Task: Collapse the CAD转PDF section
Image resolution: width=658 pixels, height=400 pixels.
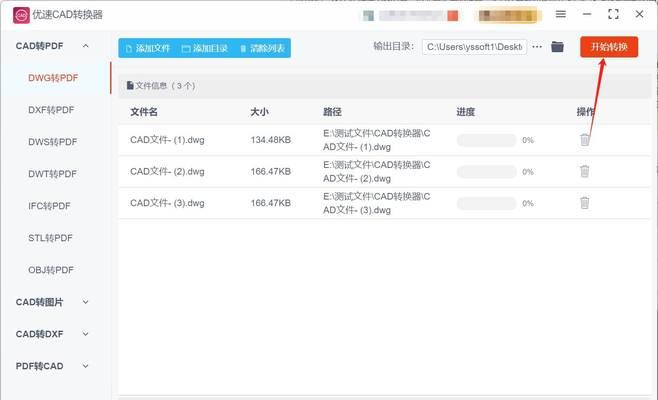Action: tap(86, 46)
